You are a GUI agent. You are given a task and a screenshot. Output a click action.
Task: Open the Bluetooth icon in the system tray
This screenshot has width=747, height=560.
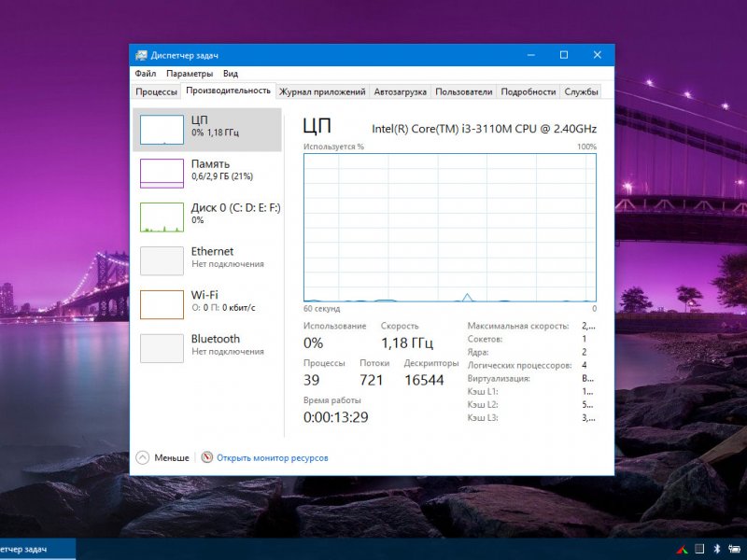click(717, 549)
